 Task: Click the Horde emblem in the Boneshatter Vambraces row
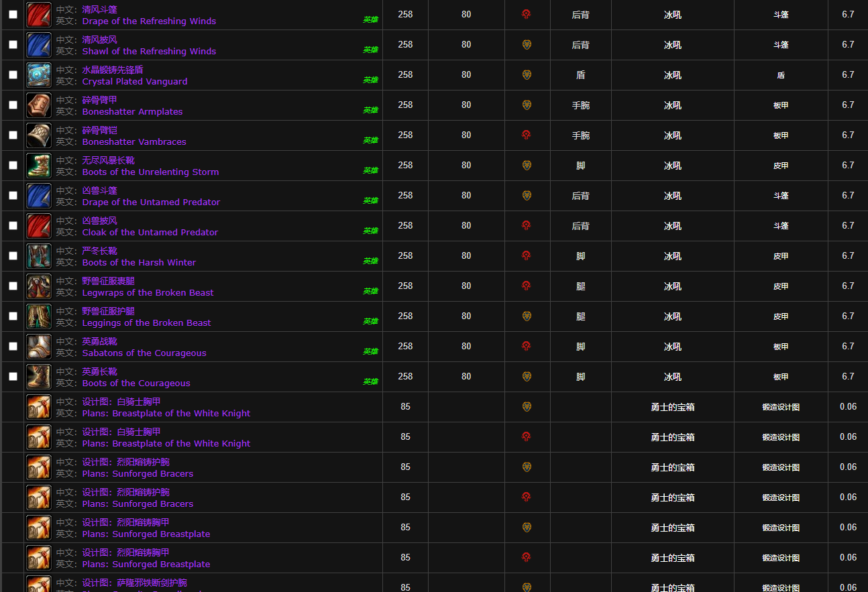point(527,135)
